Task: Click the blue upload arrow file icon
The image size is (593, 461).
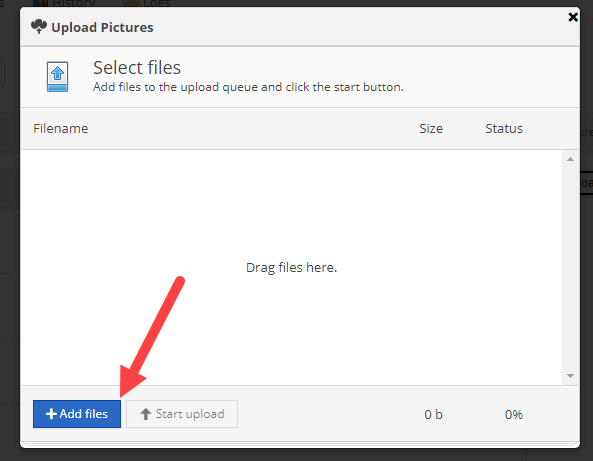Action: (57, 77)
